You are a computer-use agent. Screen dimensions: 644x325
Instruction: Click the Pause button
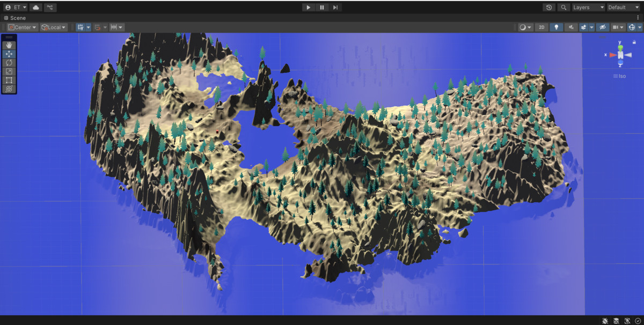pos(321,8)
